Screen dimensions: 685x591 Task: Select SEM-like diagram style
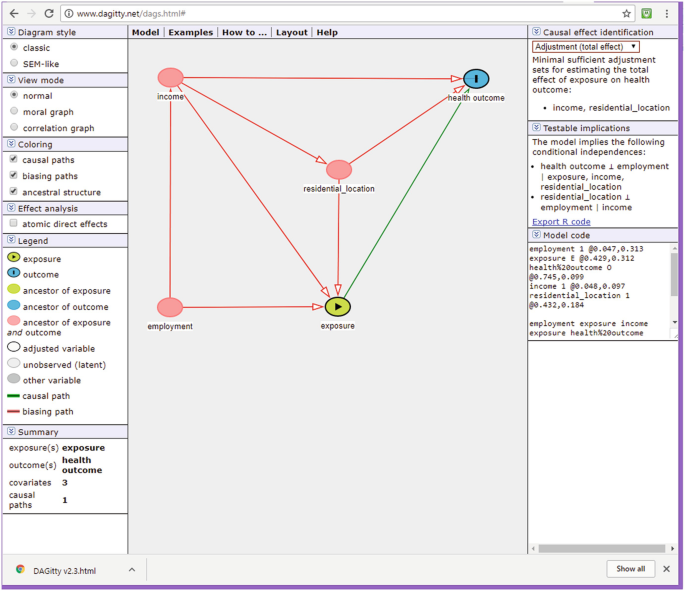pyautogui.click(x=14, y=63)
